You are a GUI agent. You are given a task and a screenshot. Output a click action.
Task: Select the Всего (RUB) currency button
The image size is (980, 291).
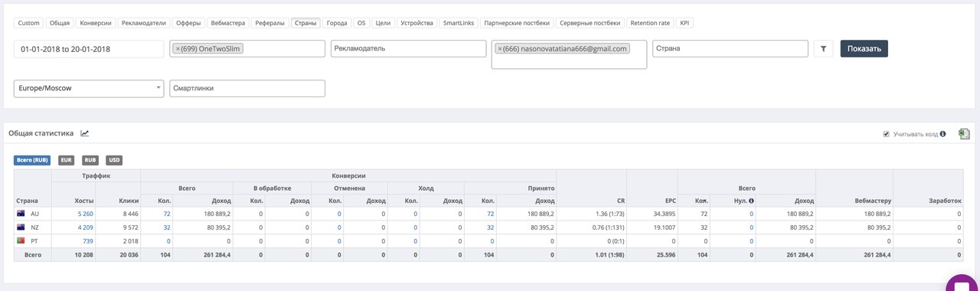pyautogui.click(x=31, y=160)
